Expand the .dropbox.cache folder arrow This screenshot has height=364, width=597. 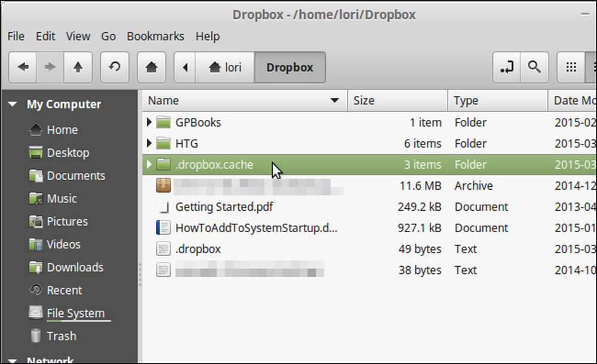[x=149, y=164]
